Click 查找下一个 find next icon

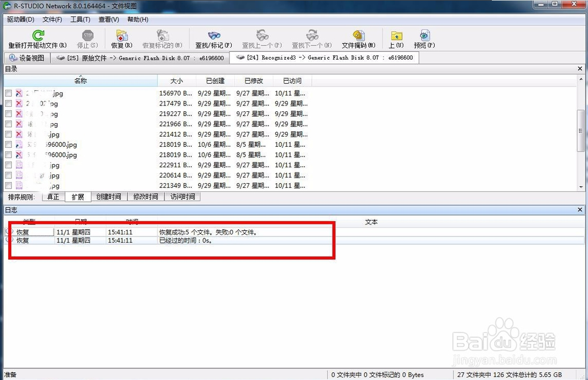pyautogui.click(x=312, y=35)
